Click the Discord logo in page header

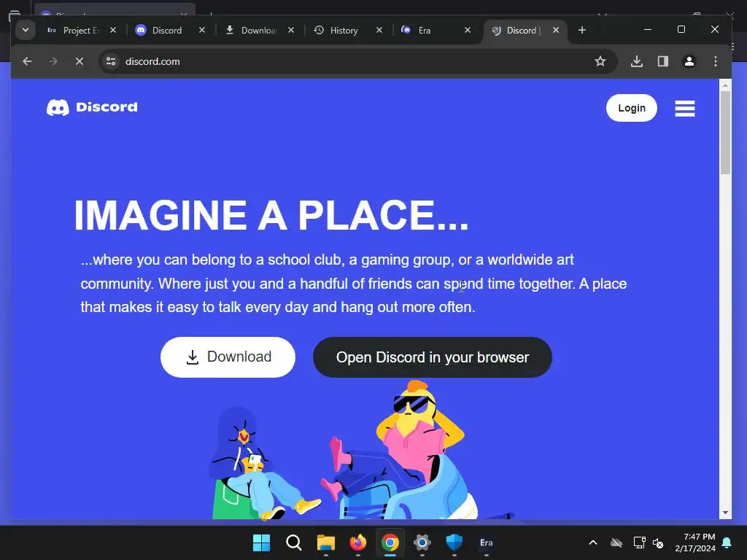(x=92, y=107)
